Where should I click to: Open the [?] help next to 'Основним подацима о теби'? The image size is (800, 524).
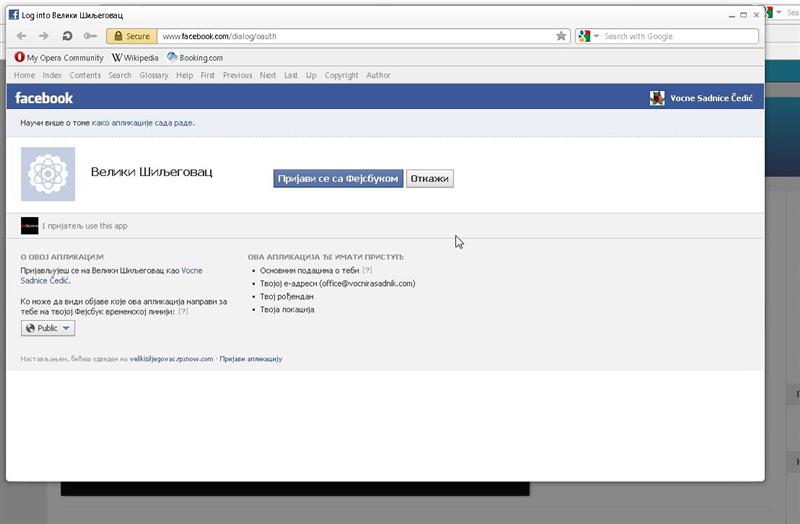pyautogui.click(x=367, y=270)
